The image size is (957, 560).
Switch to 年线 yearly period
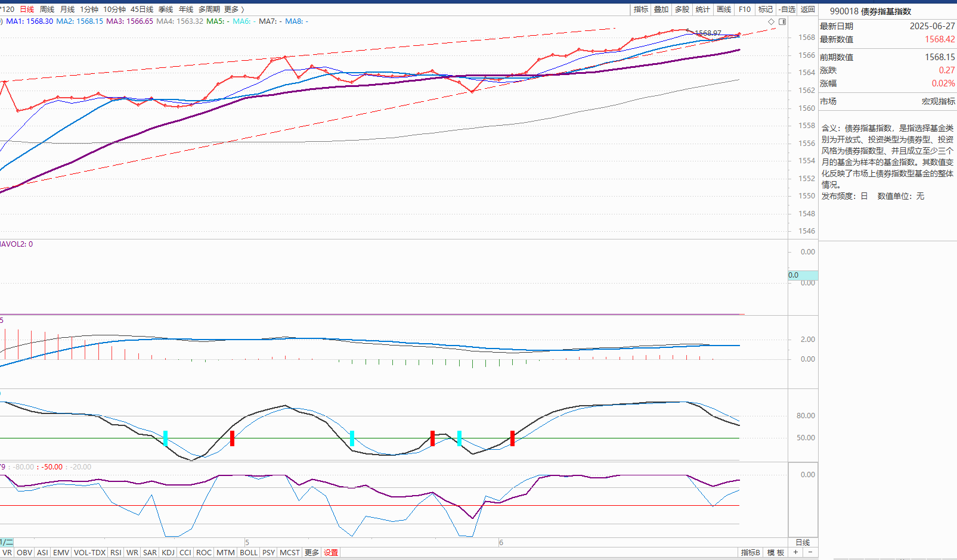186,10
